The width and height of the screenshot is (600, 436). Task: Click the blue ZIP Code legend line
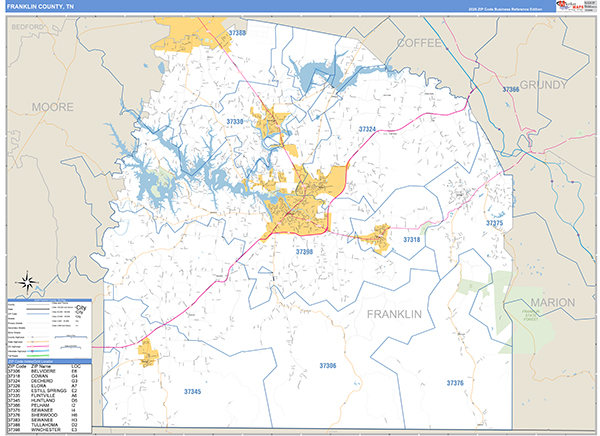(x=39, y=314)
